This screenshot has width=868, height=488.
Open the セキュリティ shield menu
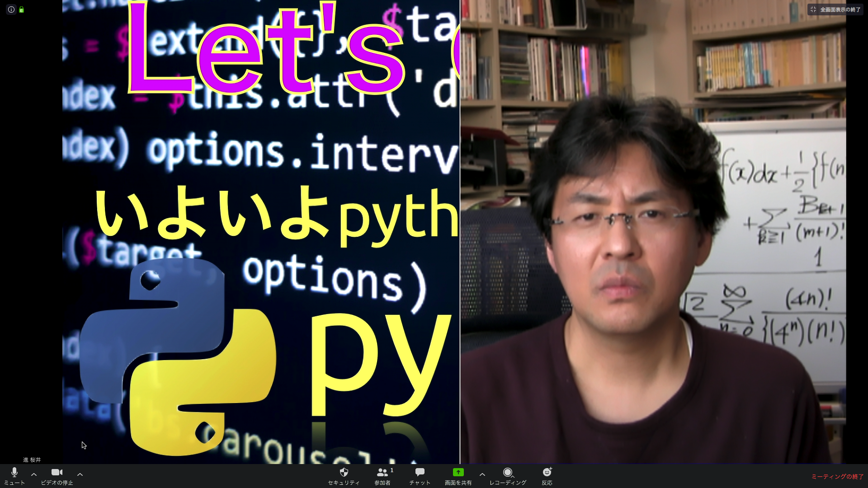[344, 476]
